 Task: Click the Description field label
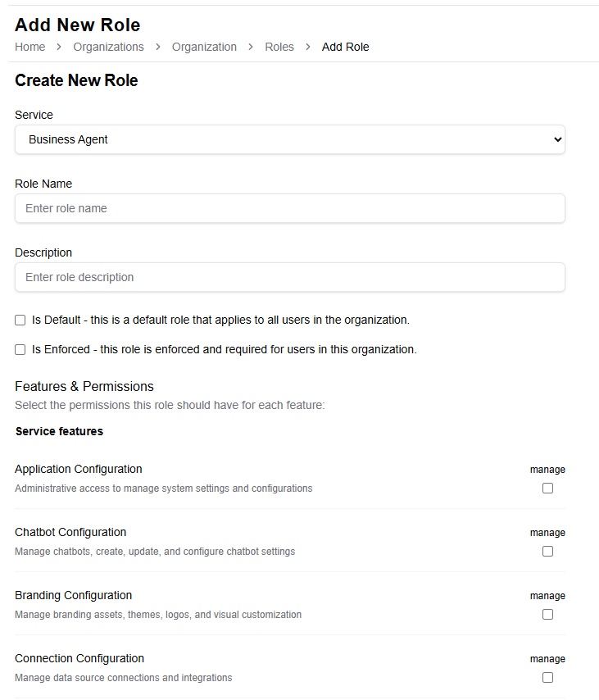pos(43,252)
